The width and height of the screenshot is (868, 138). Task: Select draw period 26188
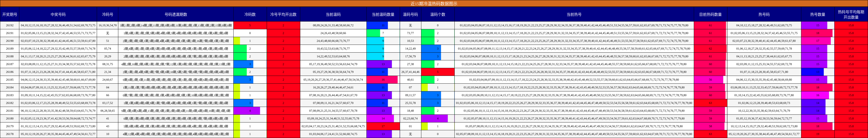(x=10, y=56)
